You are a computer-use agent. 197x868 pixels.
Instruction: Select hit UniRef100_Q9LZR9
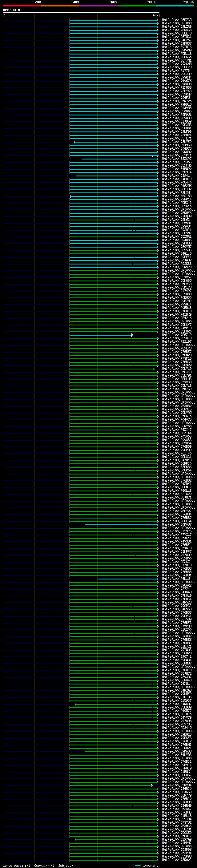[x=176, y=26]
